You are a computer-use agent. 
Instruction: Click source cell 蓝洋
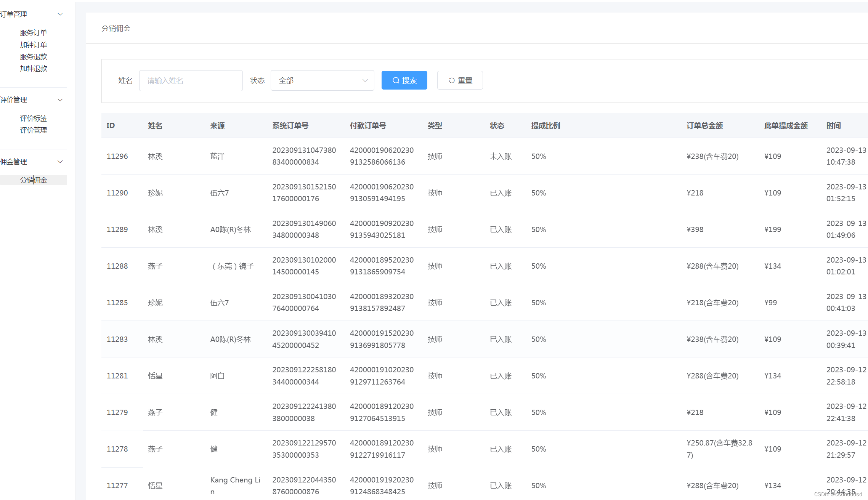217,156
